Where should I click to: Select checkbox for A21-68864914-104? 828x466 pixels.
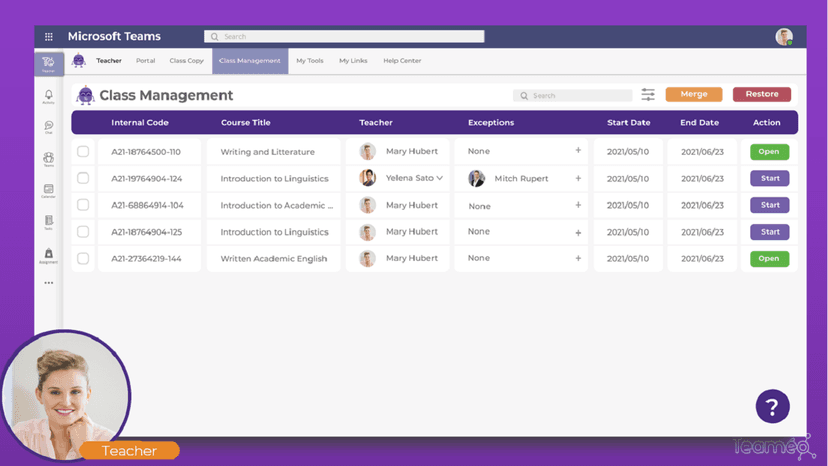(83, 204)
